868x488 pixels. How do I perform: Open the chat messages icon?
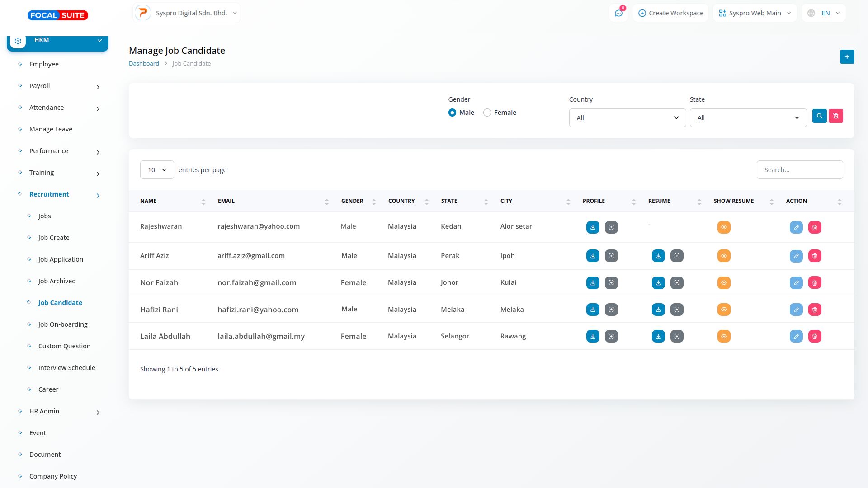point(618,13)
